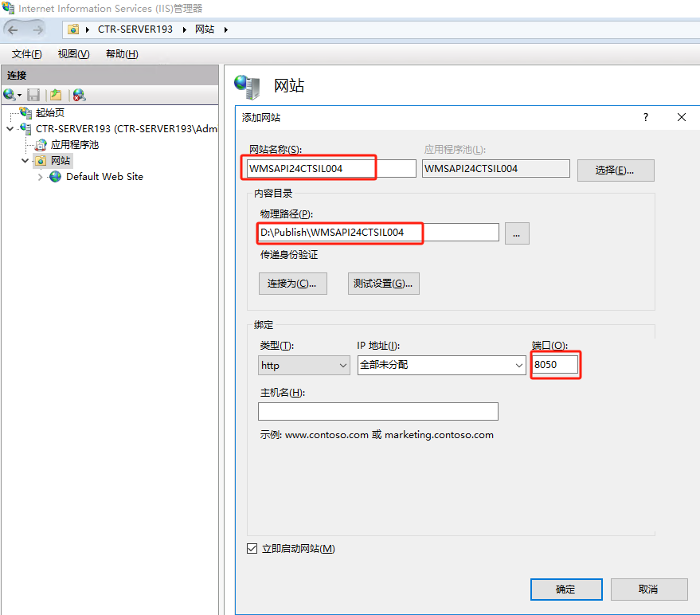Click the delete connection icon with red X

[79, 95]
